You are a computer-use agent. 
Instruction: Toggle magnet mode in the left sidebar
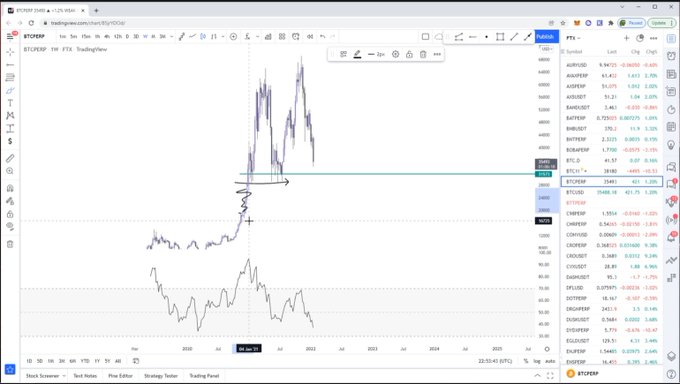click(x=10, y=188)
